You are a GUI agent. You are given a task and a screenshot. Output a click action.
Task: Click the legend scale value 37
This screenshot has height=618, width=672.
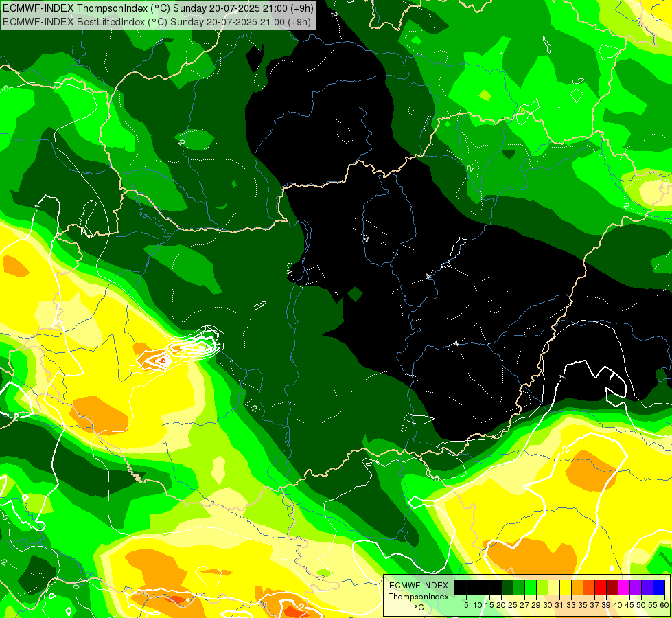point(594,605)
